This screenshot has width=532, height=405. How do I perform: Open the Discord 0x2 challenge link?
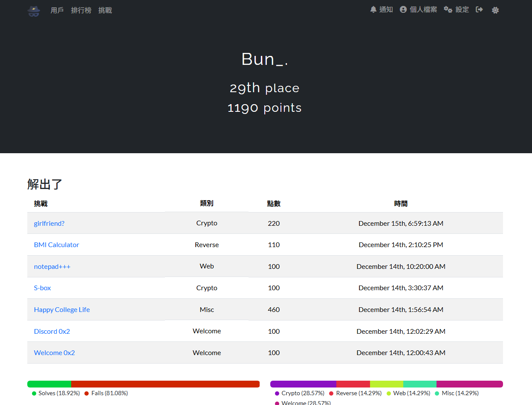pos(52,331)
